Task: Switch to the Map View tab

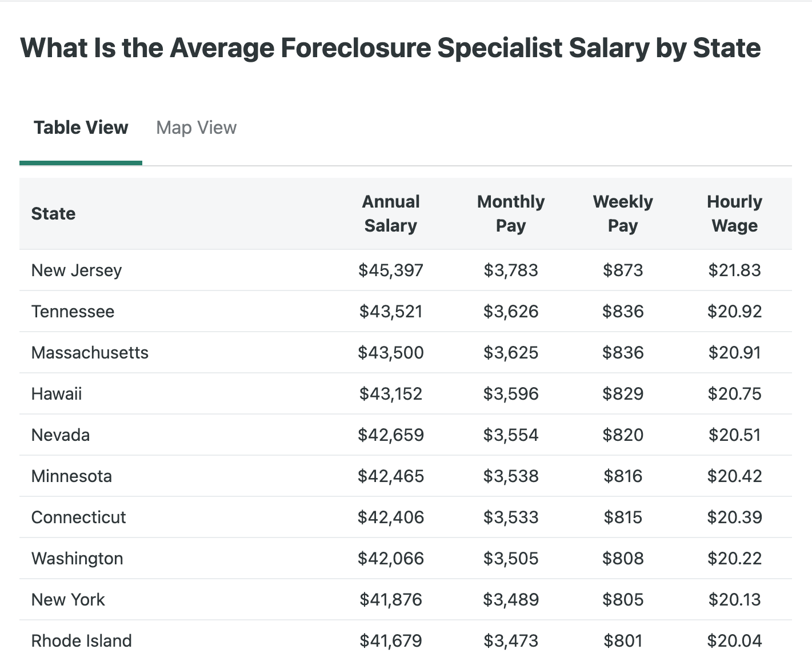Action: point(196,128)
